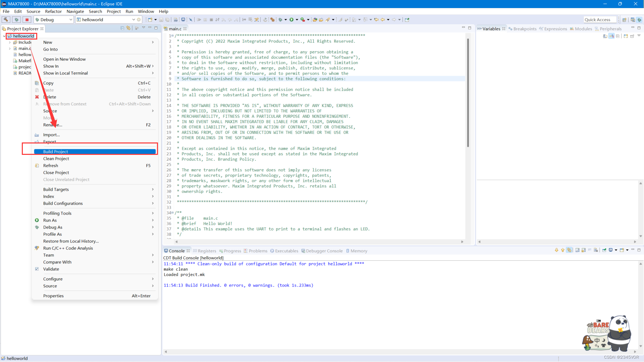Click Last Edit Location toolbar icon
Screen dimensions: 644x362
point(376,20)
